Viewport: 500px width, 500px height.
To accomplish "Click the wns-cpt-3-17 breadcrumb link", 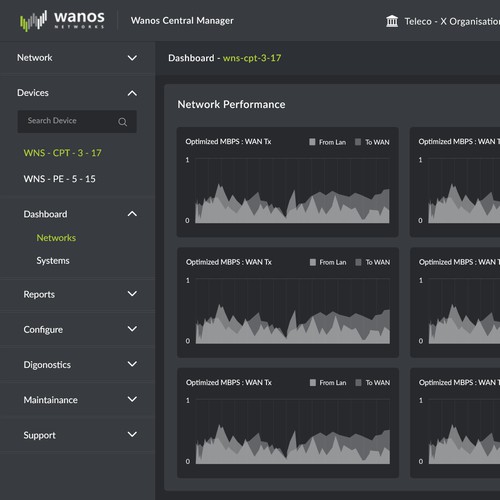I will pyautogui.click(x=252, y=58).
